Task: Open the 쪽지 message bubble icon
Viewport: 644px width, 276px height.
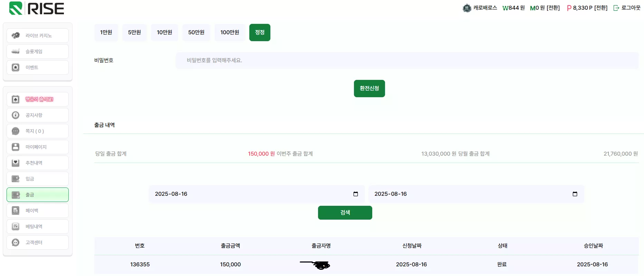Action: [x=16, y=131]
